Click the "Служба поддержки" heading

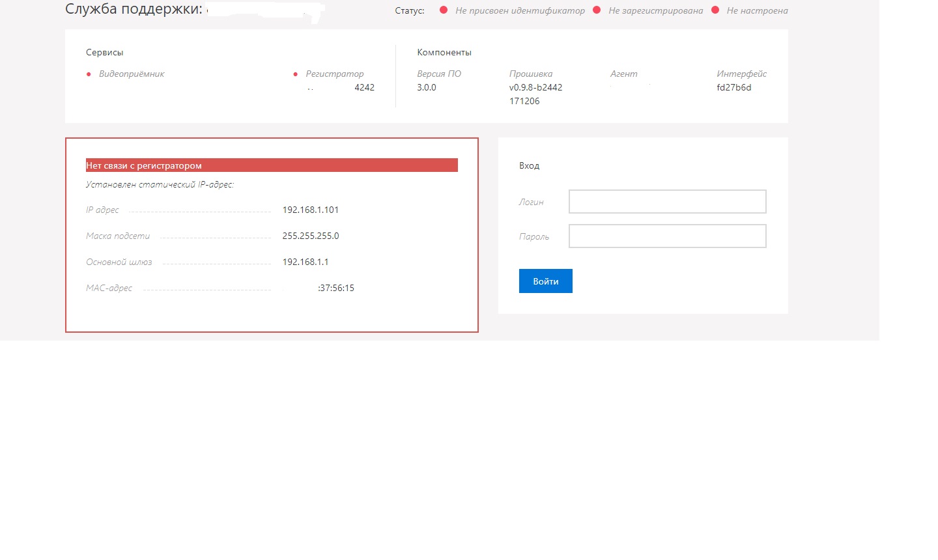coord(134,10)
